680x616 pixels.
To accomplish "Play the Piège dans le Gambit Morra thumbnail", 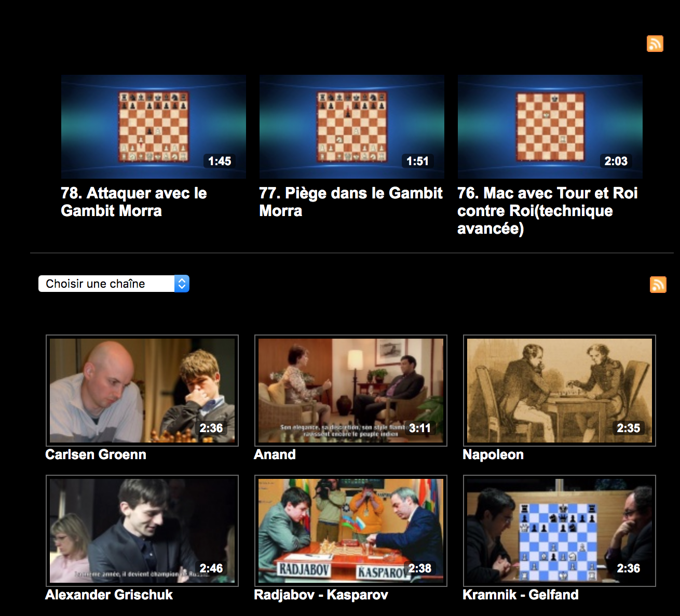I will click(352, 127).
